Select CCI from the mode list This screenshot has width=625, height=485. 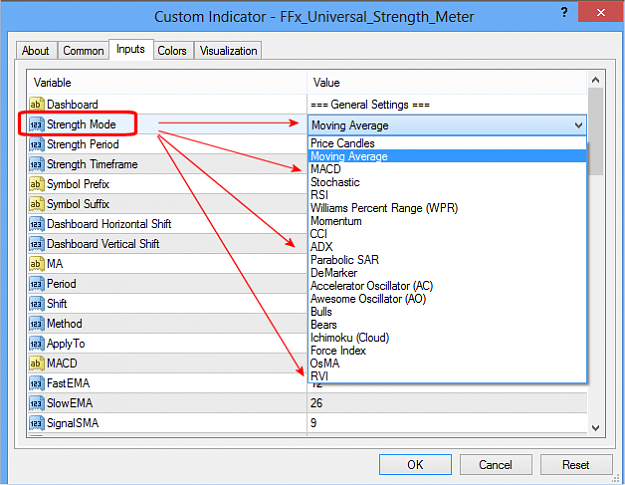(447, 234)
